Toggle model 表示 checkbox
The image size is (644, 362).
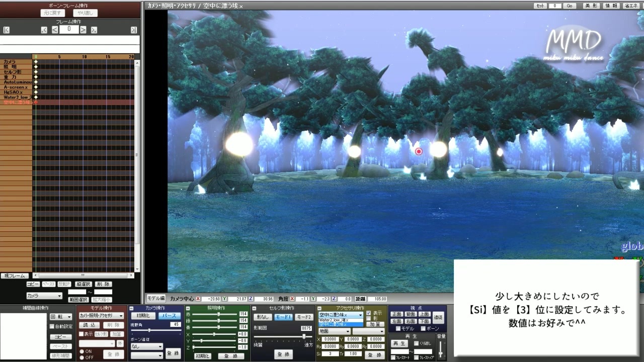[81, 334]
